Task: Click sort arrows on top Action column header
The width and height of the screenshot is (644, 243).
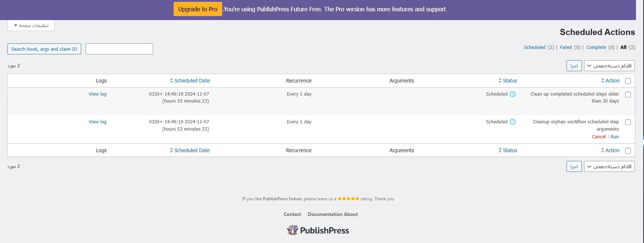Action: 603,81
